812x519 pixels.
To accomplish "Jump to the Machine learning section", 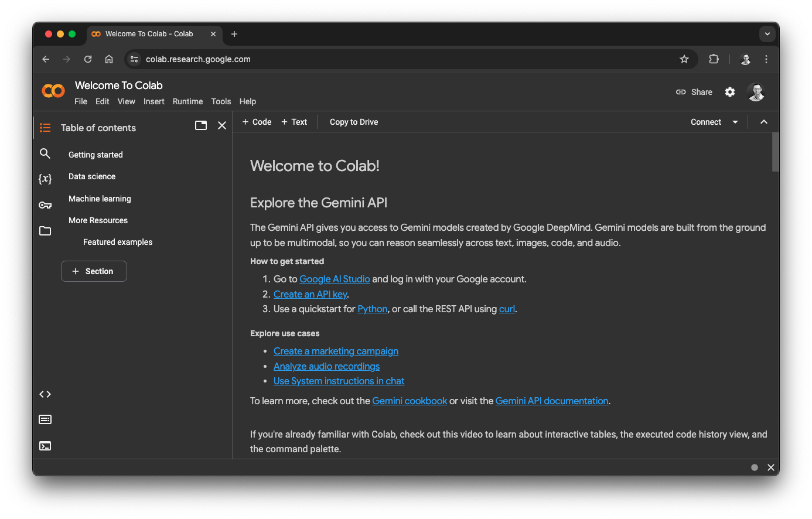I will coord(100,199).
